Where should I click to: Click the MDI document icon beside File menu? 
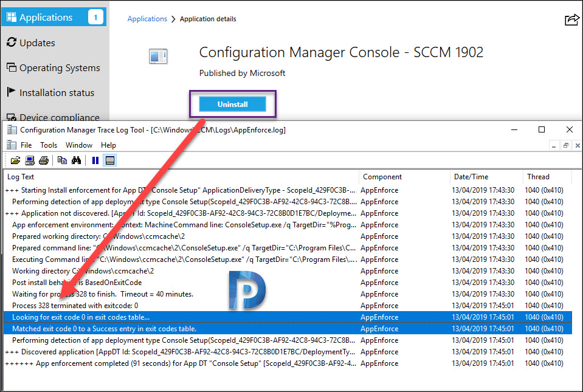pyautogui.click(x=12, y=145)
